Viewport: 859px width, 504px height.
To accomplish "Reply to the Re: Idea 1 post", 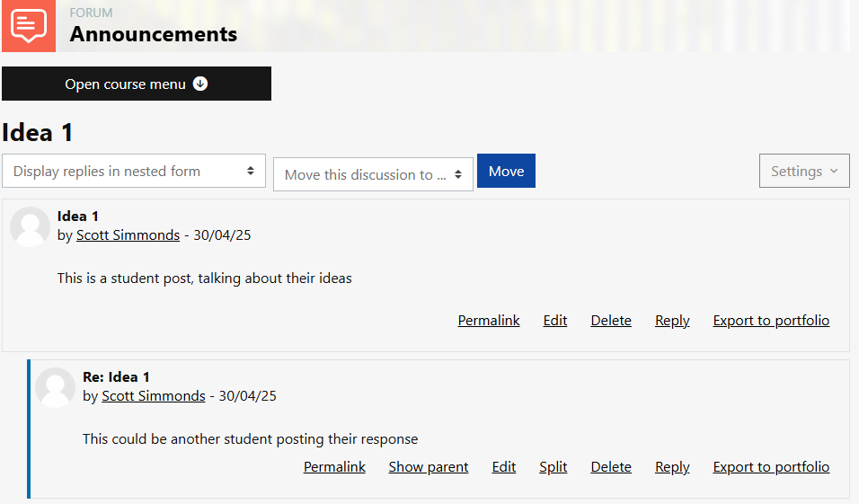I will pyautogui.click(x=672, y=467).
